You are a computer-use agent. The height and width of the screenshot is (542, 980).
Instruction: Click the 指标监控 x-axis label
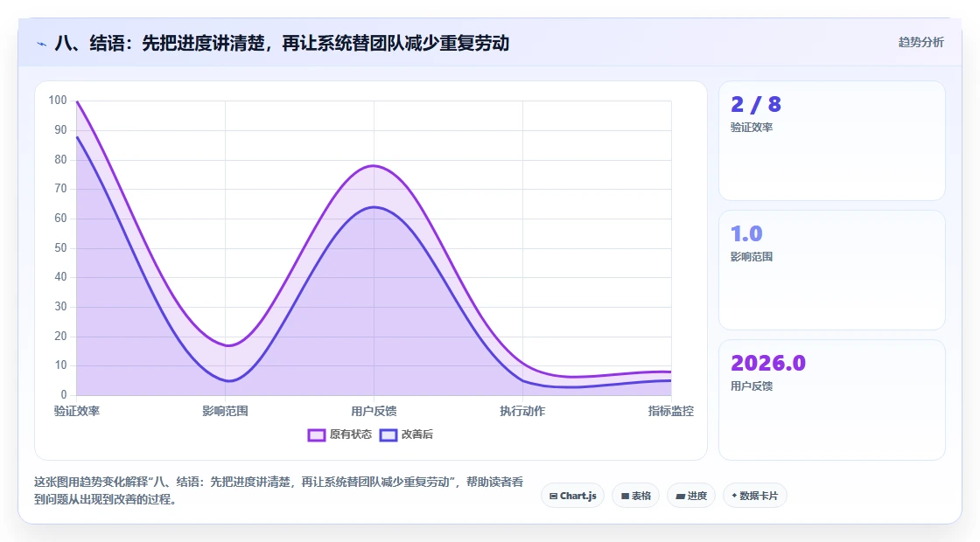[670, 411]
